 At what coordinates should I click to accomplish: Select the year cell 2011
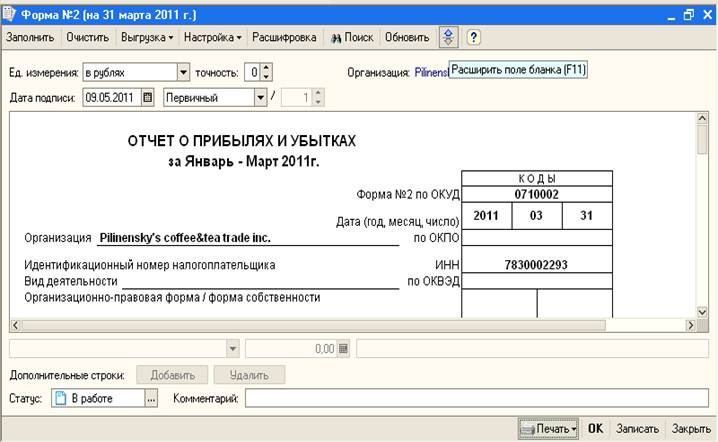point(486,215)
